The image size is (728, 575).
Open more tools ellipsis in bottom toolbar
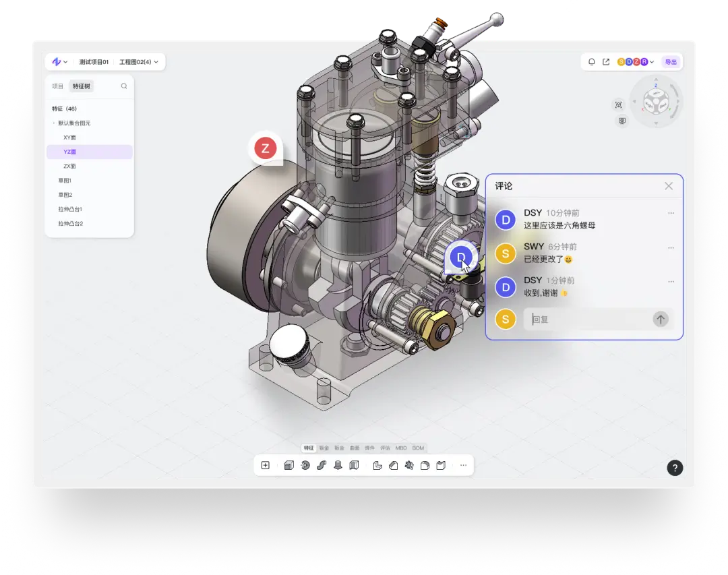coord(463,465)
